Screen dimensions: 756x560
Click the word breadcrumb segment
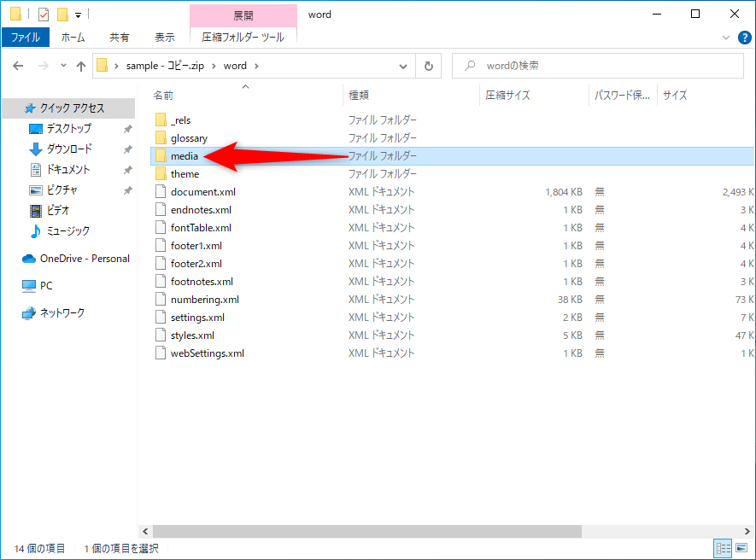coord(235,66)
